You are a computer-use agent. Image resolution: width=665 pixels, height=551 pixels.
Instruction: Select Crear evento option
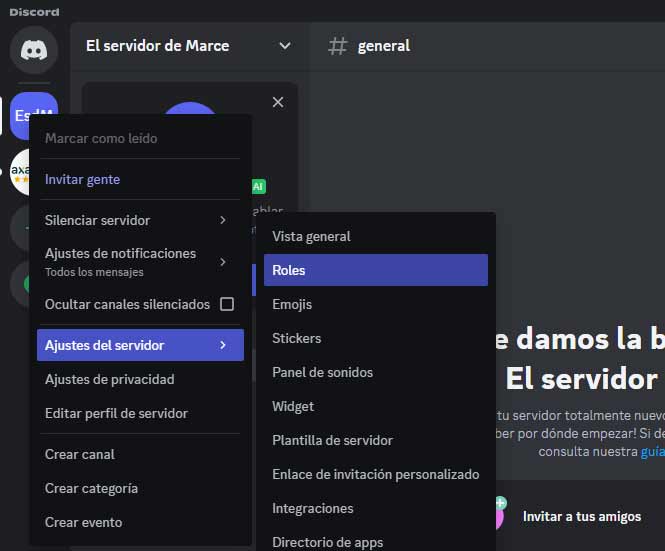point(140,522)
